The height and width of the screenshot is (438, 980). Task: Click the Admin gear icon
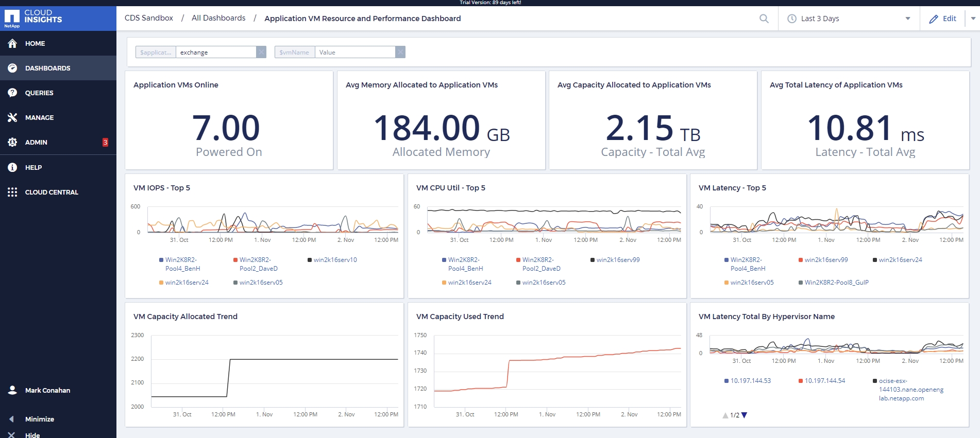click(12, 143)
